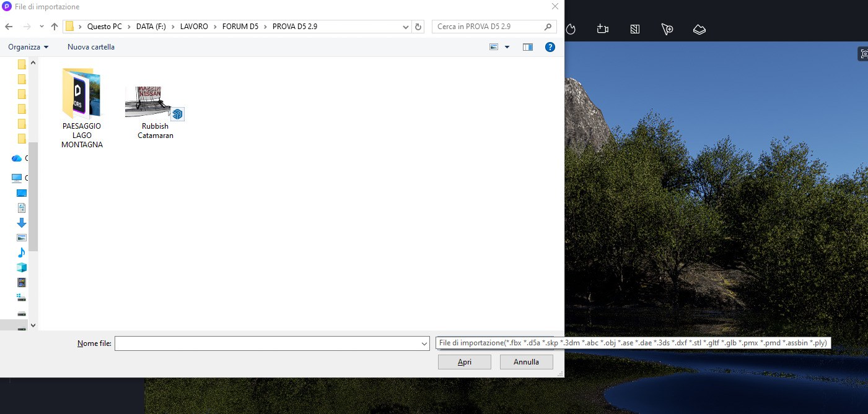The height and width of the screenshot is (414, 868).
Task: Open the terrain landscape tool icon
Action: coord(699,29)
